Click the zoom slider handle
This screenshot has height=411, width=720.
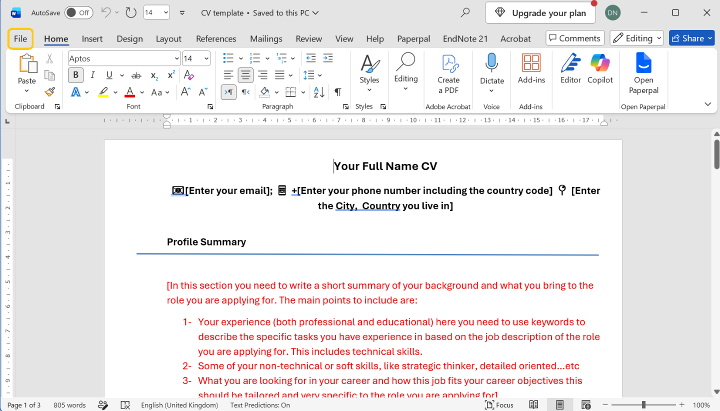643,405
